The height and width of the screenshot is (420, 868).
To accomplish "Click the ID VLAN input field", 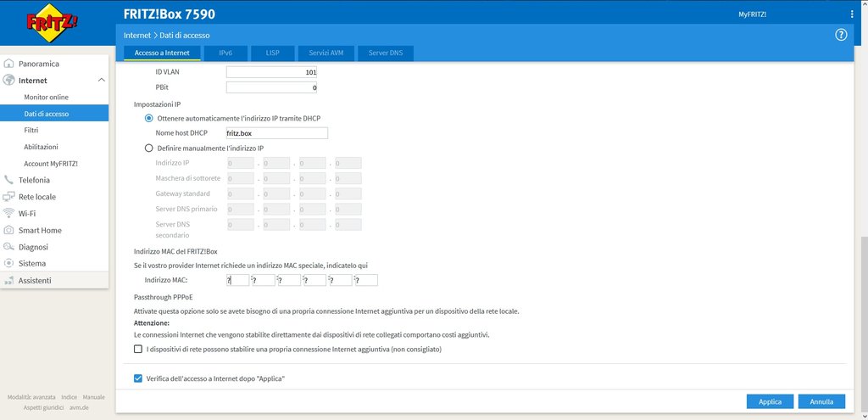I will (x=272, y=72).
